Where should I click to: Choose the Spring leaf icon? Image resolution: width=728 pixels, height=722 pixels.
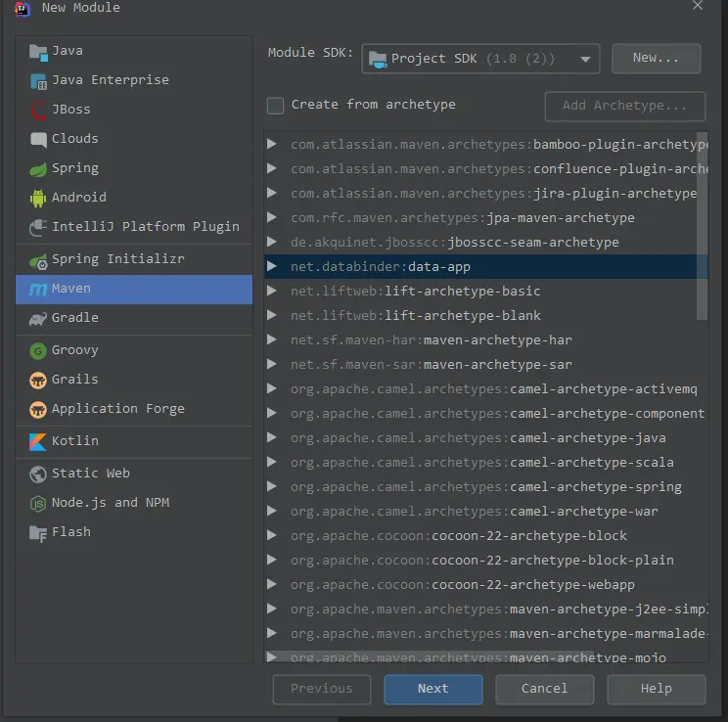tap(38, 169)
